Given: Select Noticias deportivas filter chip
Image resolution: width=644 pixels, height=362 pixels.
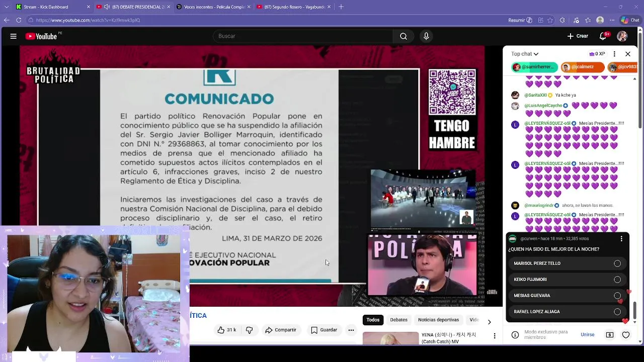Looking at the screenshot, I should [x=439, y=320].
